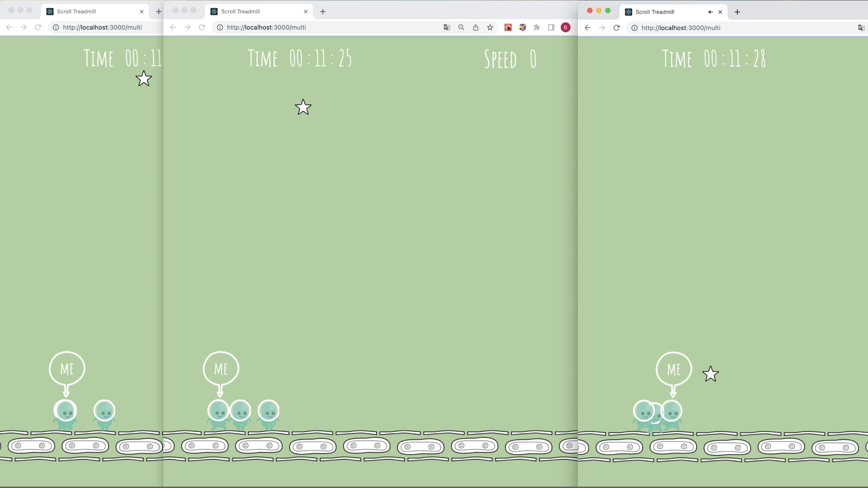The width and height of the screenshot is (868, 488).
Task: Bookmark the page with the star icon
Action: (x=490, y=27)
